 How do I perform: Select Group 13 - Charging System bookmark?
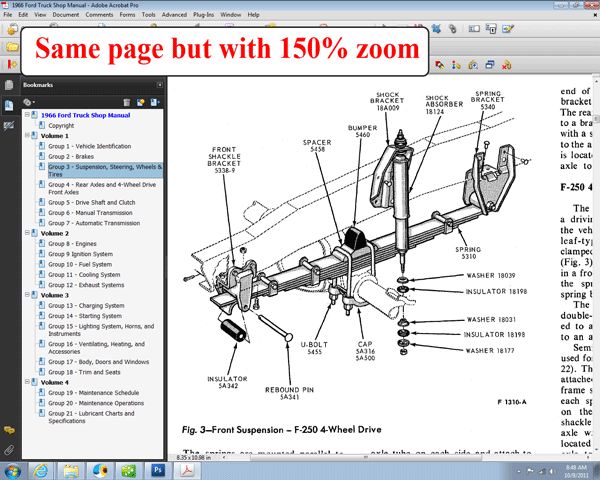click(x=86, y=306)
